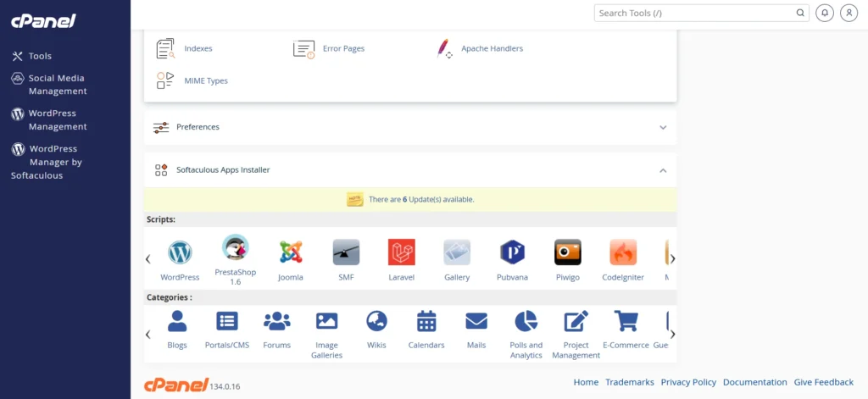Browse the Mails envelope icon
The width and height of the screenshot is (868, 399).
(x=476, y=321)
